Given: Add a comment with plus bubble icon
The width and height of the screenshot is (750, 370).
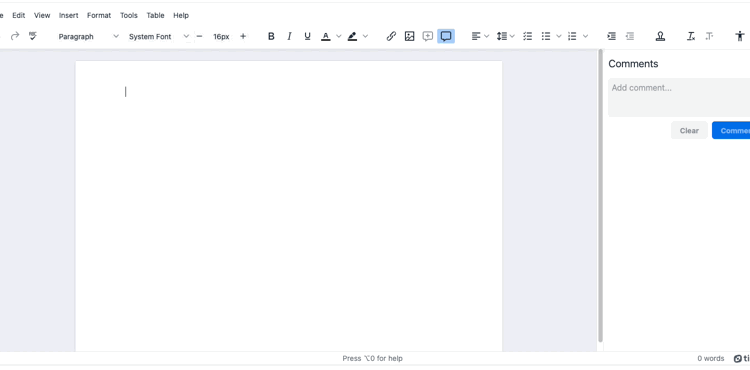Looking at the screenshot, I should (428, 36).
